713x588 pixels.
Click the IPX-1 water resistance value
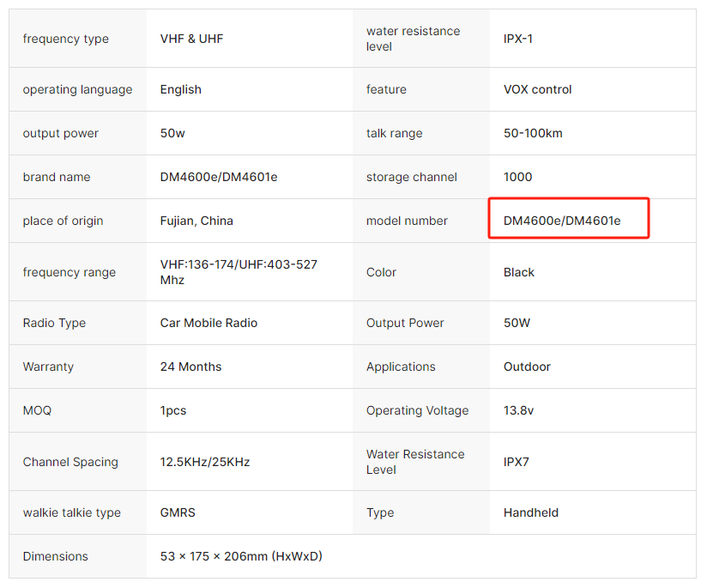click(518, 39)
